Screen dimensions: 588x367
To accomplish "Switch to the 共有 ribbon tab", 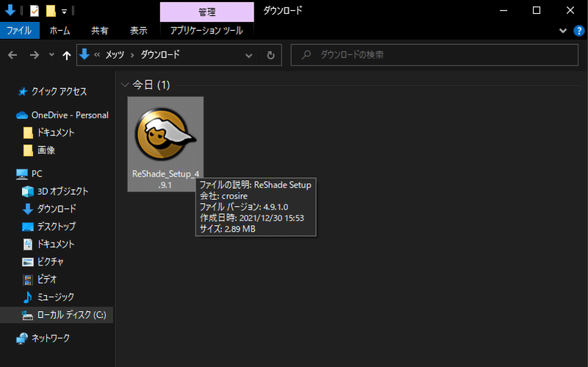I will click(100, 30).
